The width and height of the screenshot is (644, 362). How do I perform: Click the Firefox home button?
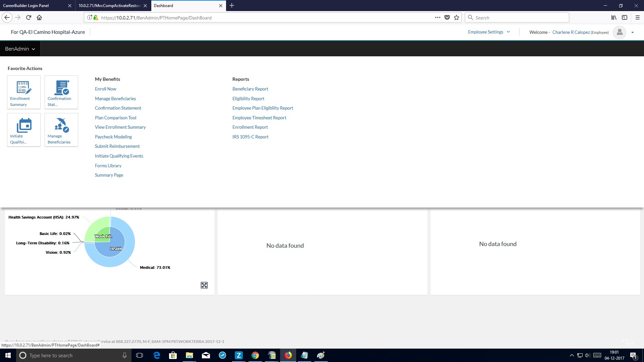(x=39, y=18)
